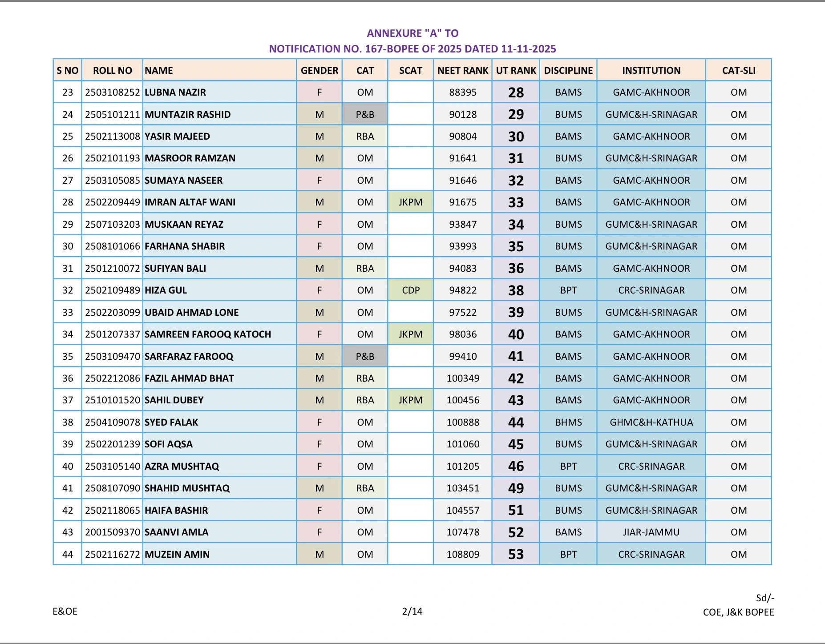This screenshot has width=825, height=644.
Task: Click the BHMS discipline cell
Action: tap(568, 422)
